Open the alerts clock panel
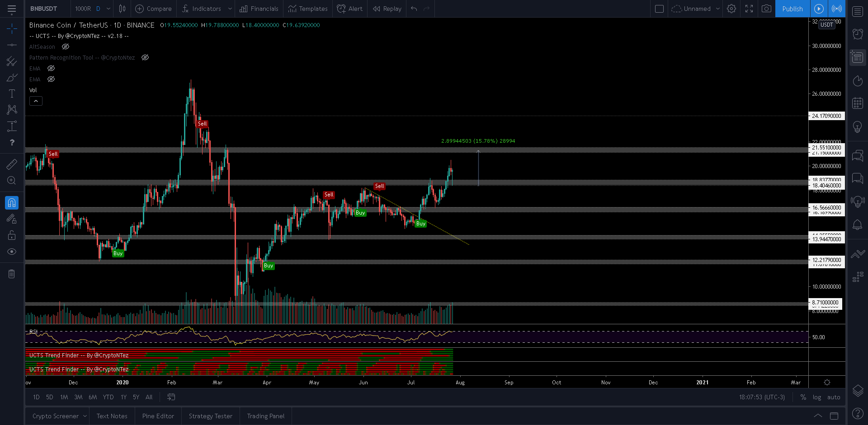Screen dimensions: 868x425 click(858, 34)
